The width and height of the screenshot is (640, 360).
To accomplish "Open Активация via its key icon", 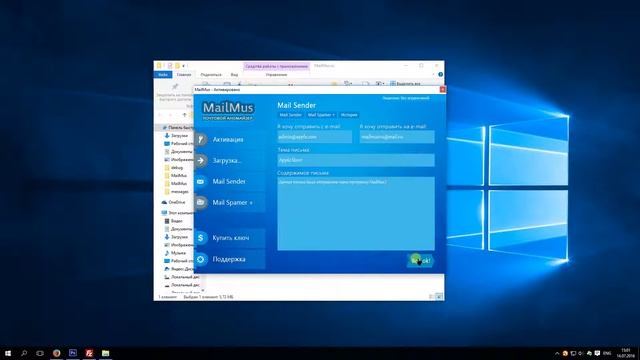I will [x=200, y=140].
